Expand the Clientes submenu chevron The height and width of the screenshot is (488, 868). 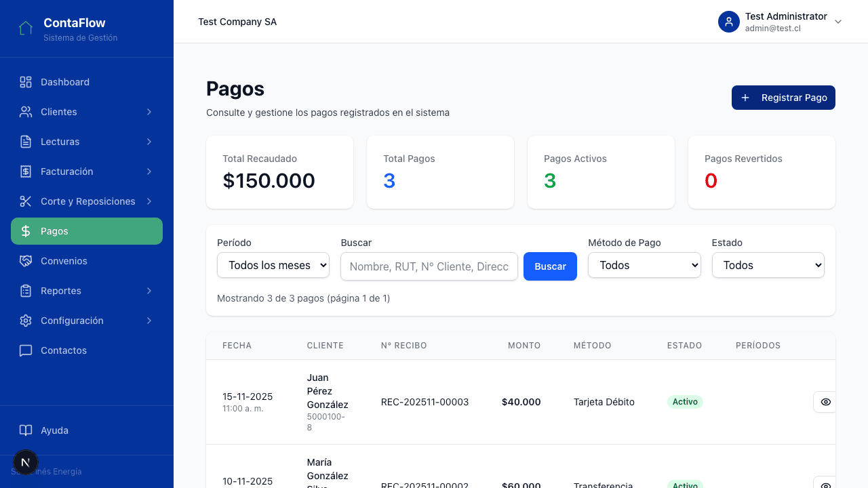[x=149, y=112]
